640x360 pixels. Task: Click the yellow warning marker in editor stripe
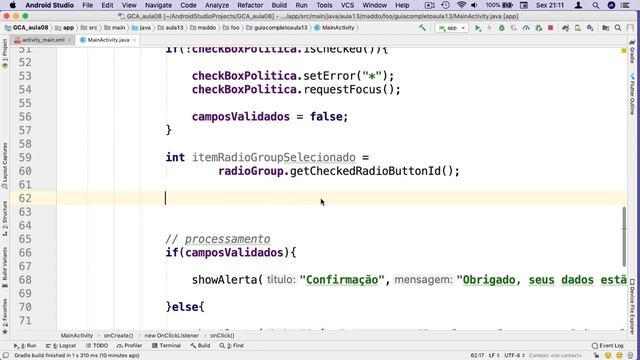(x=624, y=51)
